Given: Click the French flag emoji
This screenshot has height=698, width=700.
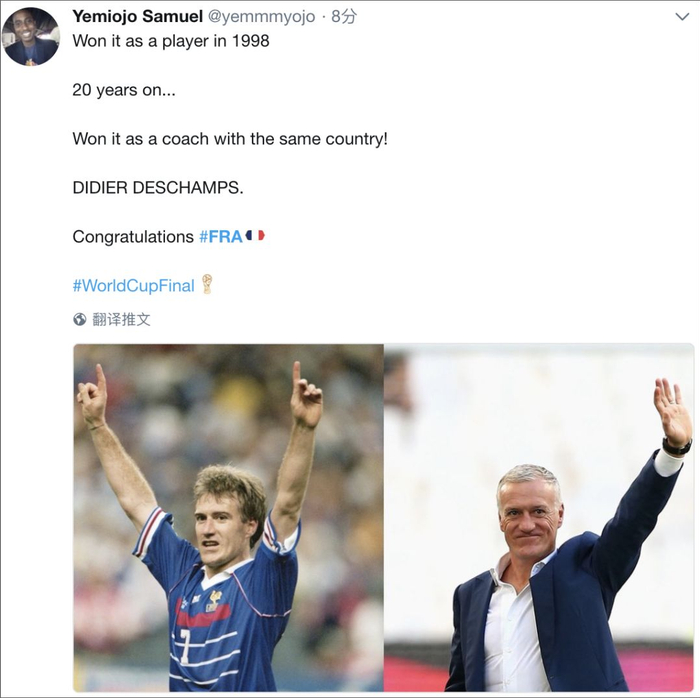Looking at the screenshot, I should 255,236.
